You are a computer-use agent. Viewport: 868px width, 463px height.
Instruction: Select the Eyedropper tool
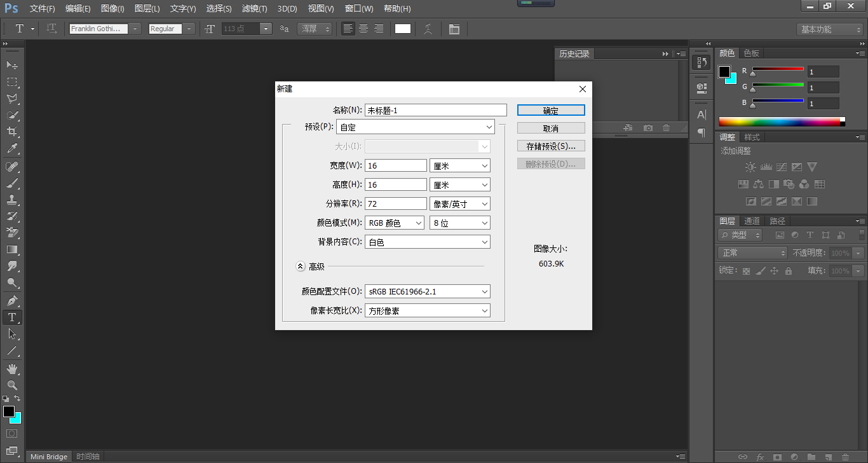pyautogui.click(x=11, y=149)
